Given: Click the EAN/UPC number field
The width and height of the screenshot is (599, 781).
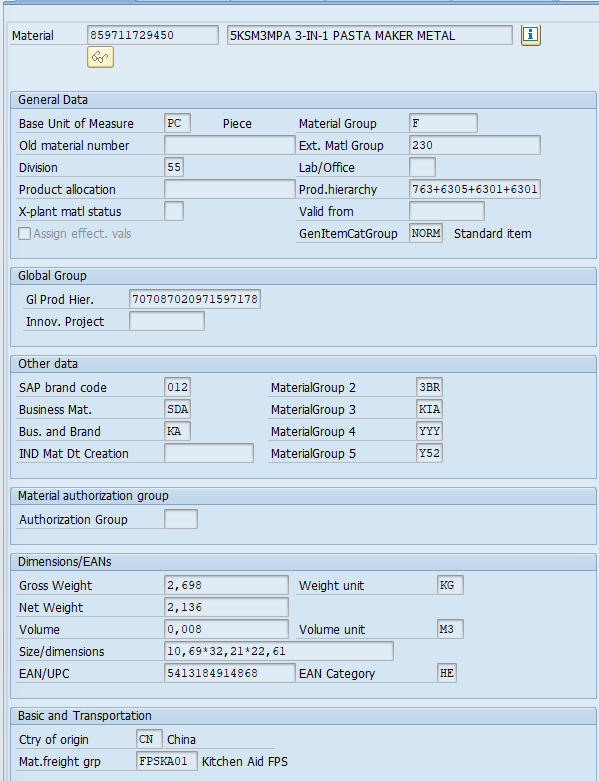Looking at the screenshot, I should click(x=230, y=673).
